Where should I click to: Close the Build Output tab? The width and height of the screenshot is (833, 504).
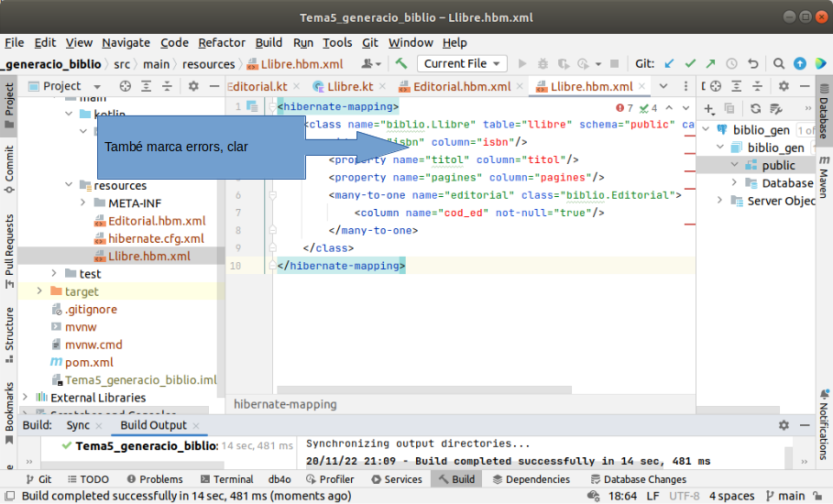[x=196, y=425]
